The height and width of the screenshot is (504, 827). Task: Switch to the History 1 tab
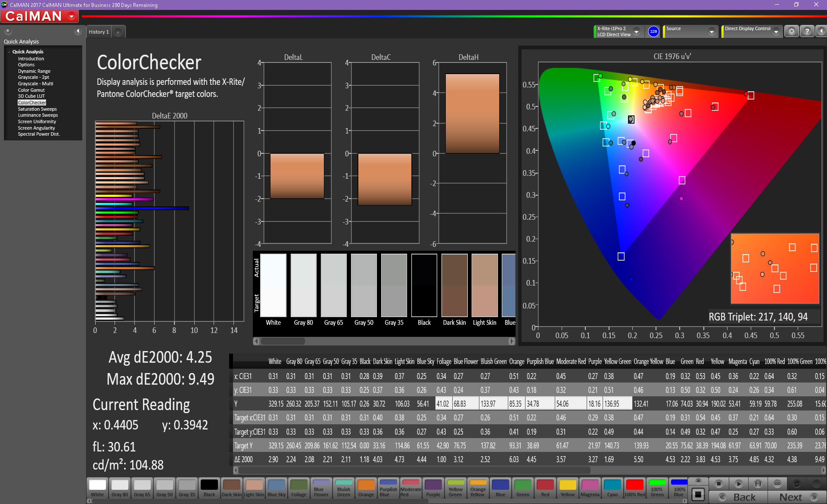(x=99, y=32)
